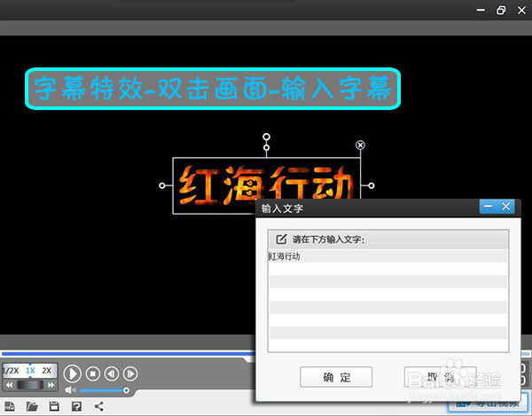
Task: Click the 请在下方输入文字 label
Action: 328,239
